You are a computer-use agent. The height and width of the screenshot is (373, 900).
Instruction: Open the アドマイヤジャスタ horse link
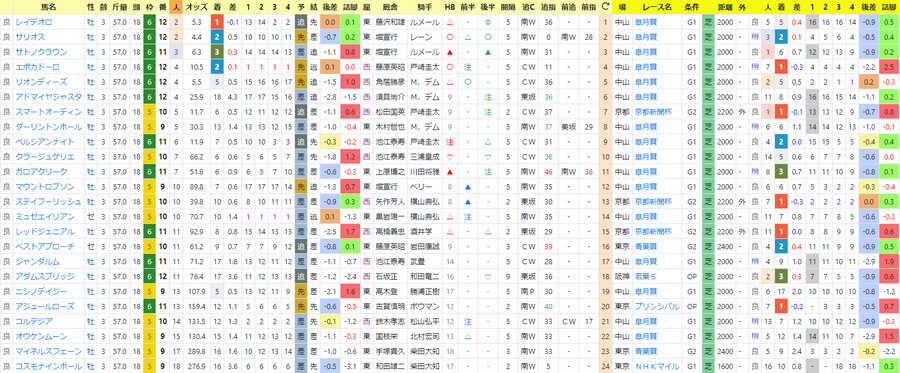click(49, 96)
